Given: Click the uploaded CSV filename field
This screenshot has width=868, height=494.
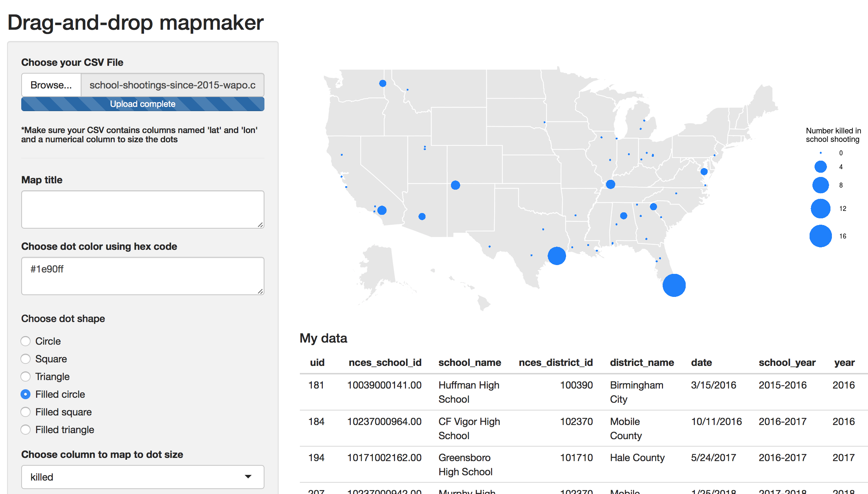Looking at the screenshot, I should click(172, 85).
